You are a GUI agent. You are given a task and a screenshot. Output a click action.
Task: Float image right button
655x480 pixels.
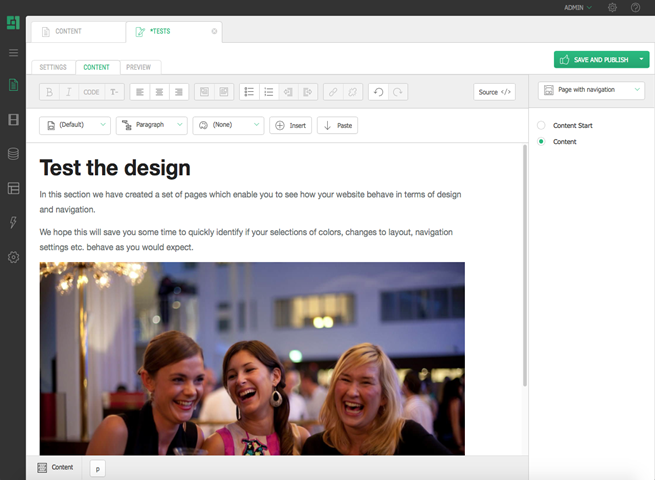click(x=224, y=92)
